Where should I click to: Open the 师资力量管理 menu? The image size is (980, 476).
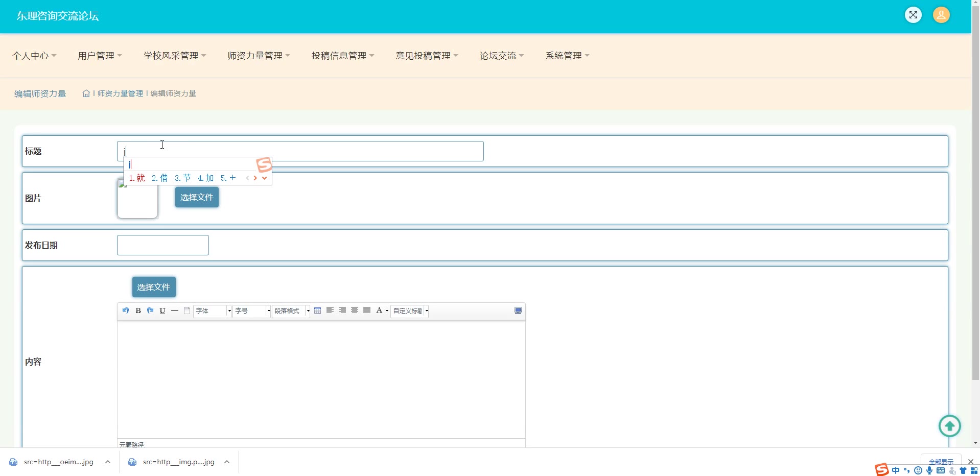259,56
